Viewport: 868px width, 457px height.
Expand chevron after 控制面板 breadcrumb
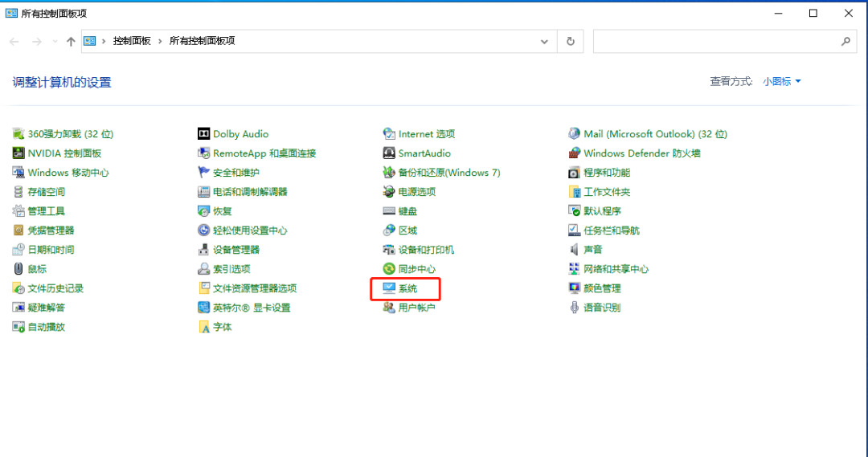coord(160,41)
